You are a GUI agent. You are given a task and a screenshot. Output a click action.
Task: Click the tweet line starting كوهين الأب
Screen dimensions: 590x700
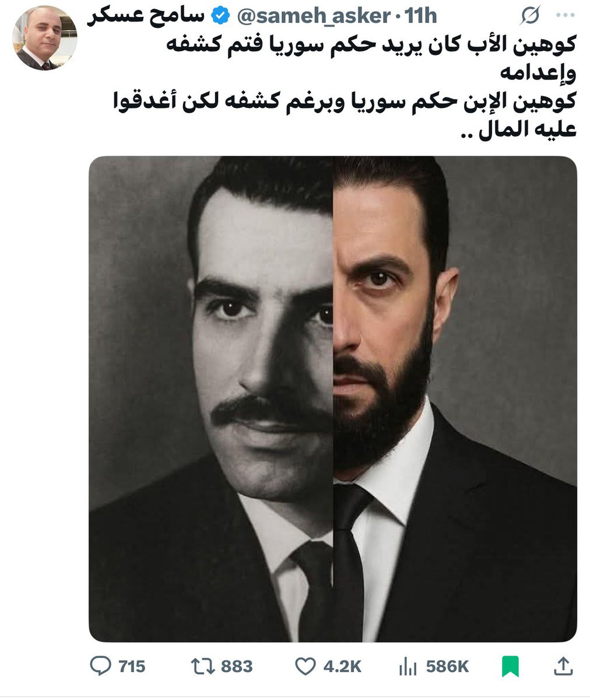coord(371,45)
